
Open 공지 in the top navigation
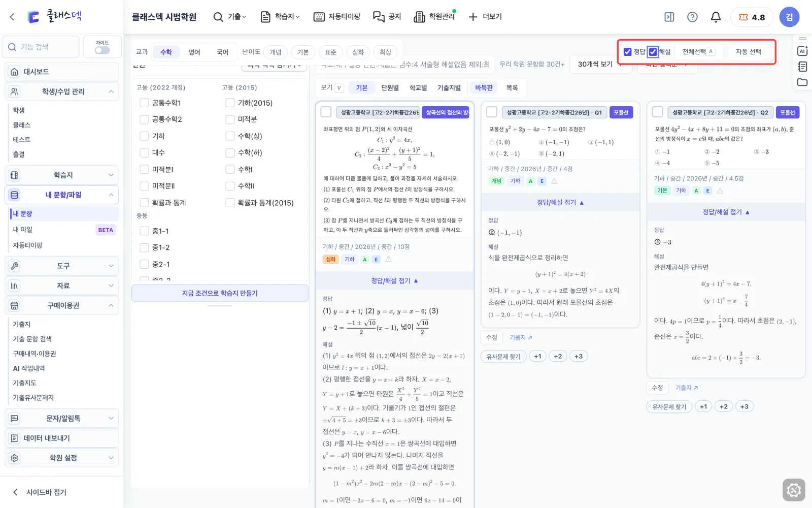387,17
